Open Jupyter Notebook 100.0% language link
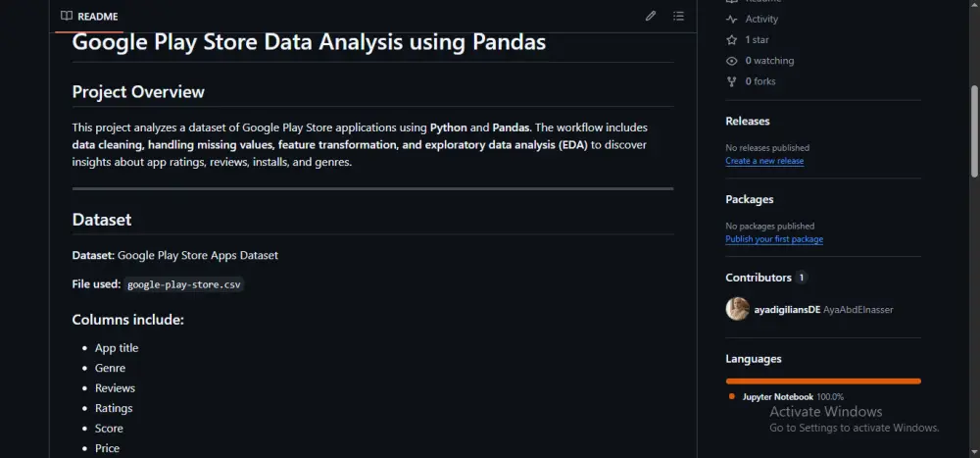This screenshot has height=458, width=980. tap(793, 396)
